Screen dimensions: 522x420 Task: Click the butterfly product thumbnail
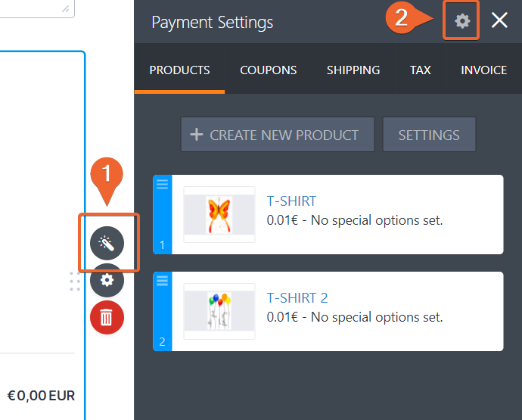click(219, 214)
